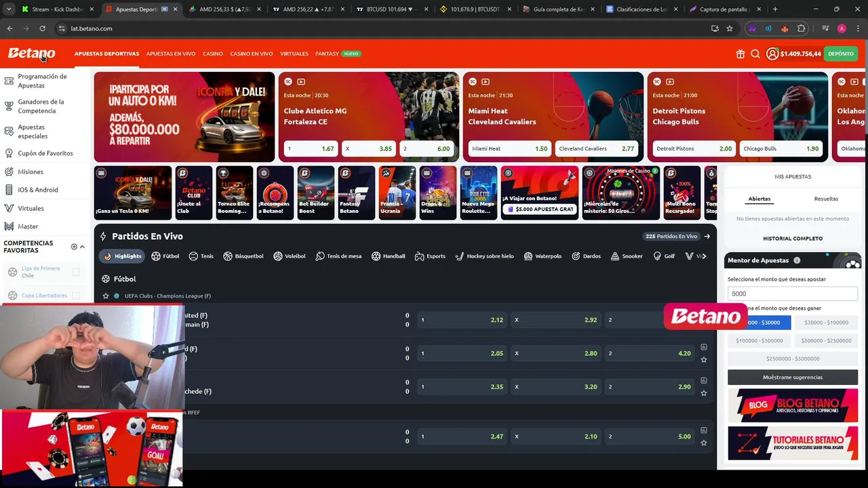This screenshot has width=868, height=488.
Task: Go to Apuestas Deportivas tab
Action: click(x=106, y=54)
